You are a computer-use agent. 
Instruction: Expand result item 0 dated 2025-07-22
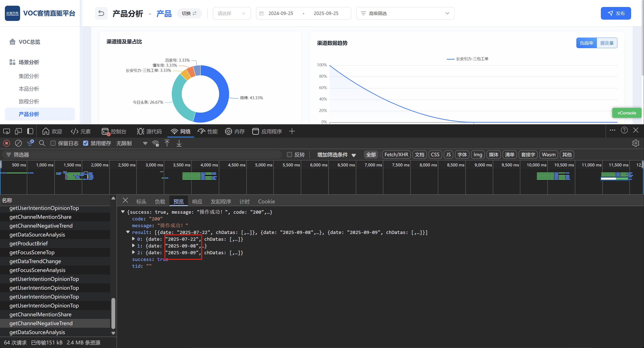(x=133, y=239)
